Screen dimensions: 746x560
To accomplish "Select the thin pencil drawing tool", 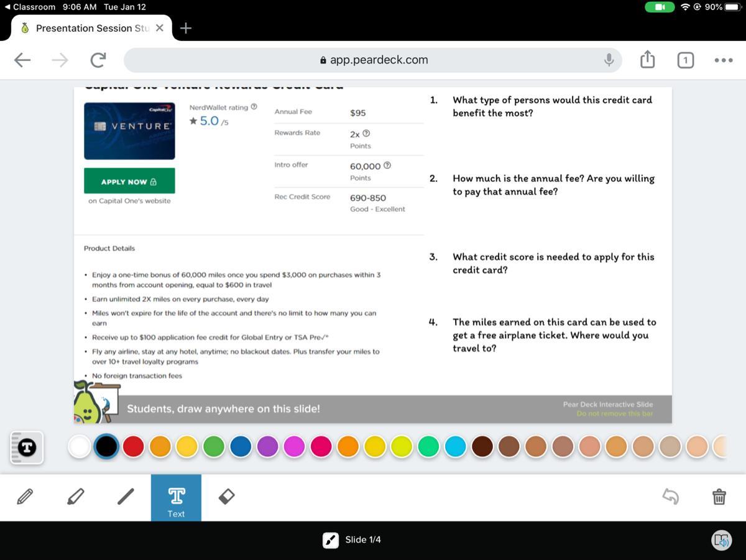I will click(x=25, y=497).
